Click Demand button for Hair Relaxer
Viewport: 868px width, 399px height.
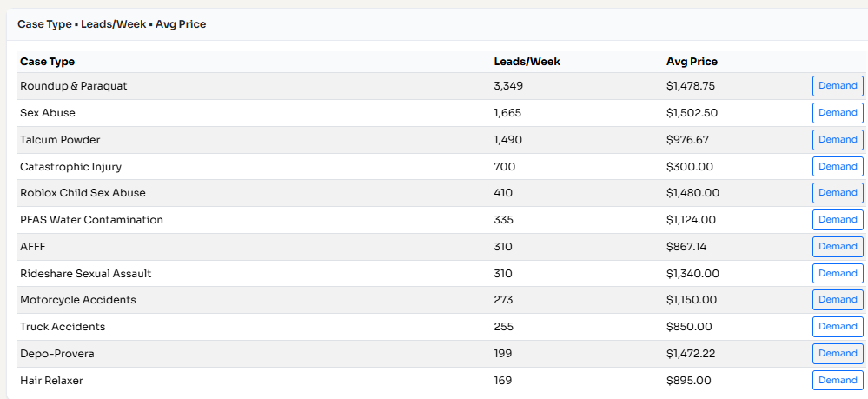tap(838, 380)
